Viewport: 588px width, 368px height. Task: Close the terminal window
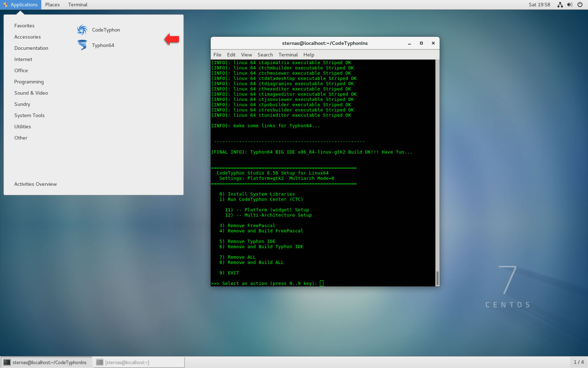coord(433,43)
